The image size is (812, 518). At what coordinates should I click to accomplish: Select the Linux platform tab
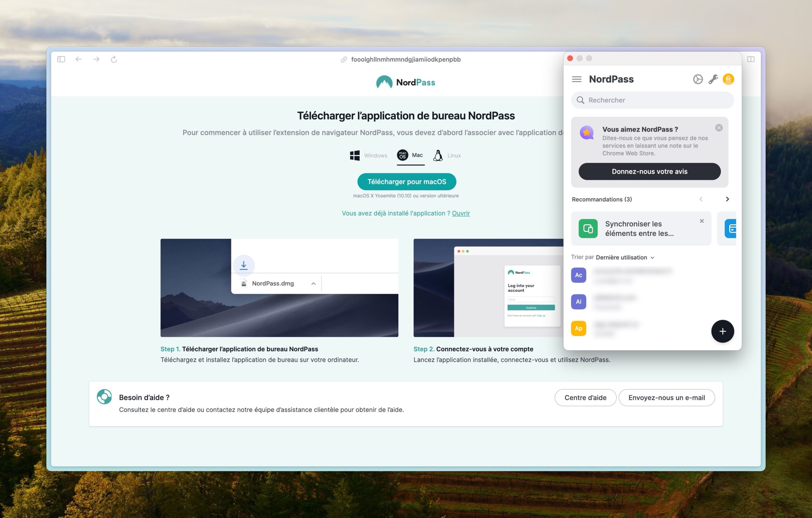point(447,155)
